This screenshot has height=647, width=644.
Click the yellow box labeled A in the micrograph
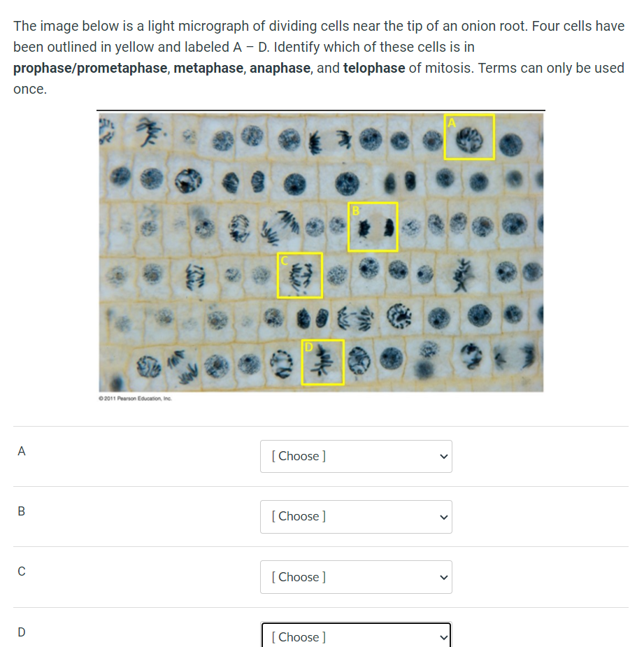469,137
